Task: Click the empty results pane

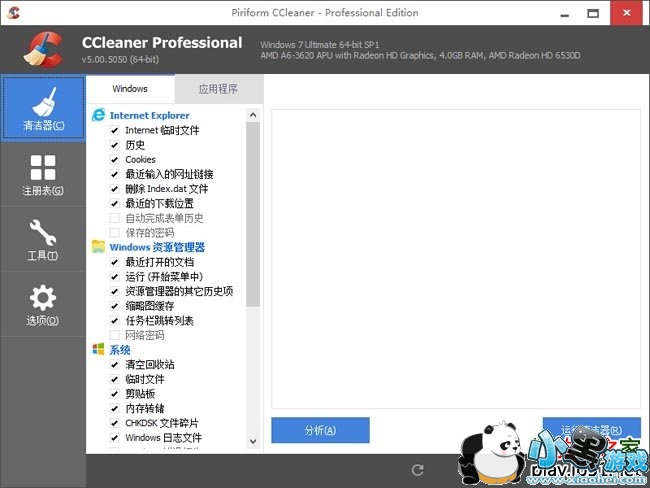Action: [x=456, y=259]
